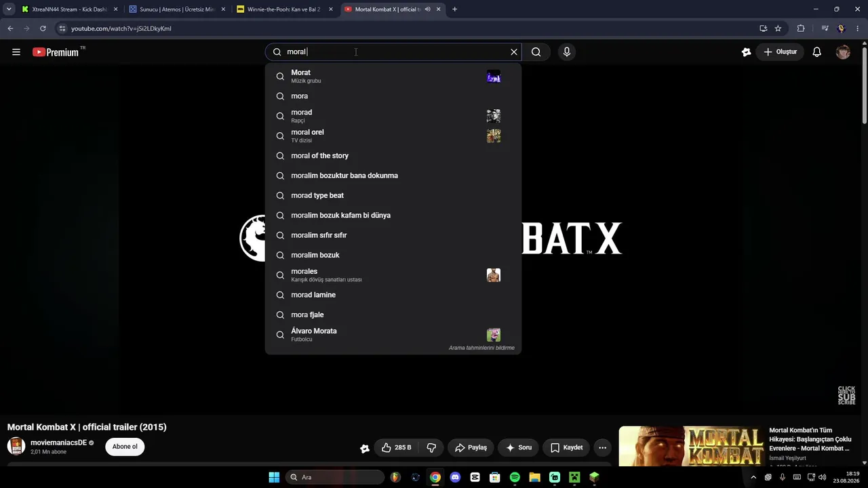The image size is (868, 488).
Task: Open the Oluştur create menu
Action: click(x=780, y=52)
